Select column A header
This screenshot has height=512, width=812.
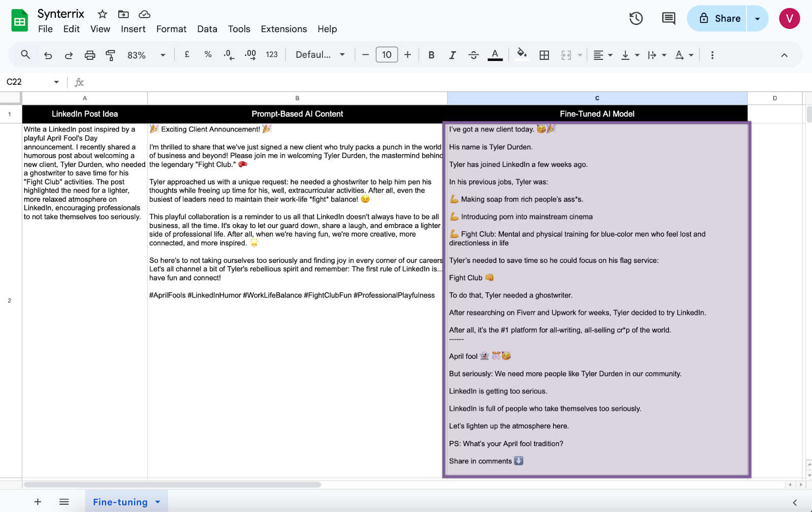(85, 98)
